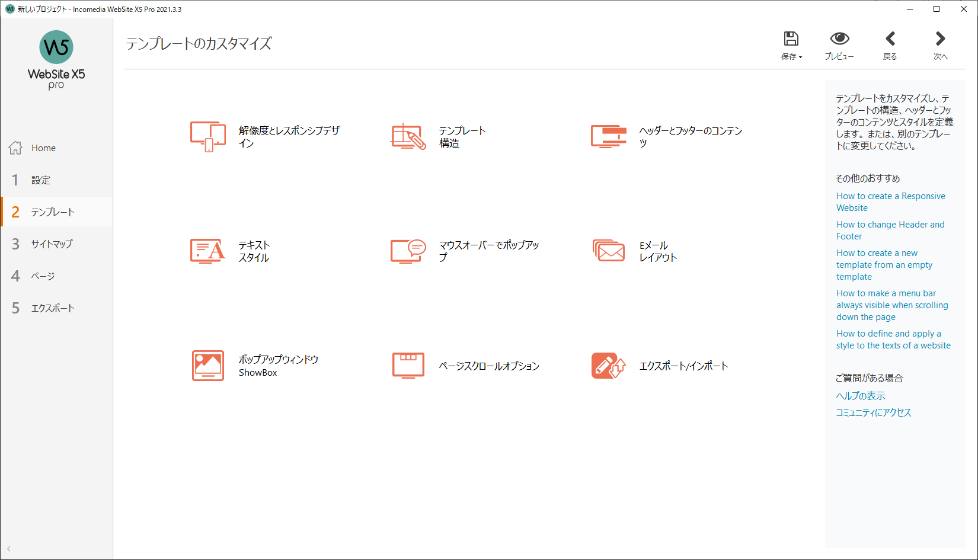Click the テンプレート構造 label

(x=462, y=137)
